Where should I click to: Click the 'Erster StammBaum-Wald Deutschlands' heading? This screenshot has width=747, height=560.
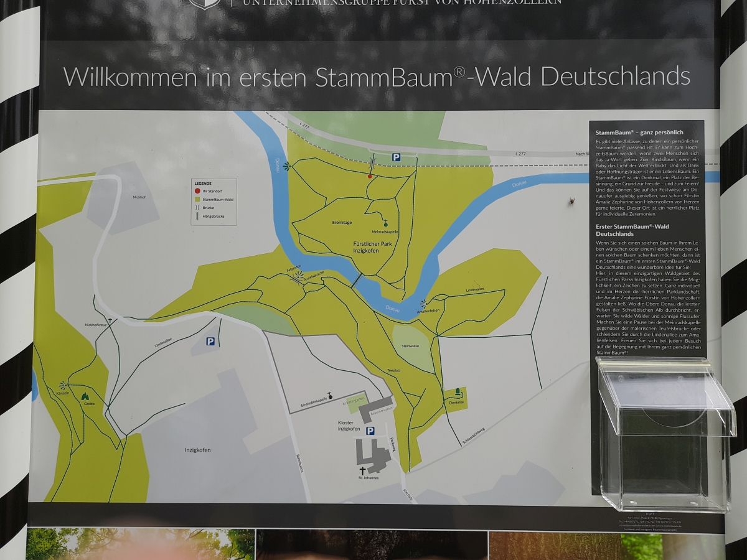tap(632, 230)
